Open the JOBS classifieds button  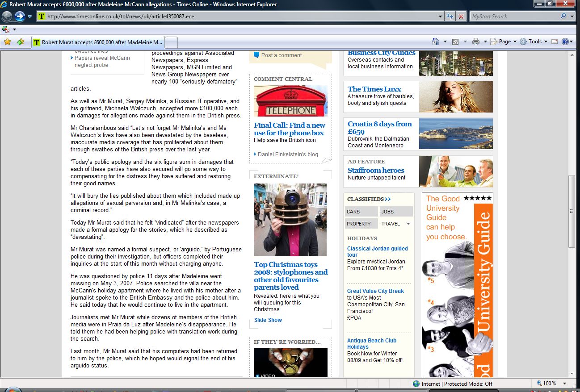(x=396, y=212)
